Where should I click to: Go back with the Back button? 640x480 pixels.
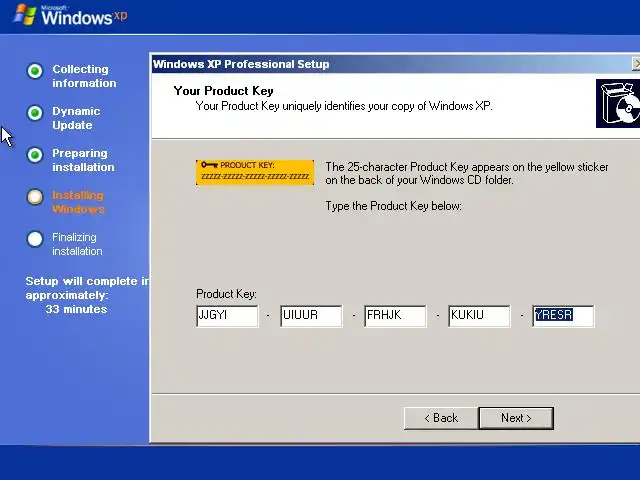pyautogui.click(x=441, y=418)
